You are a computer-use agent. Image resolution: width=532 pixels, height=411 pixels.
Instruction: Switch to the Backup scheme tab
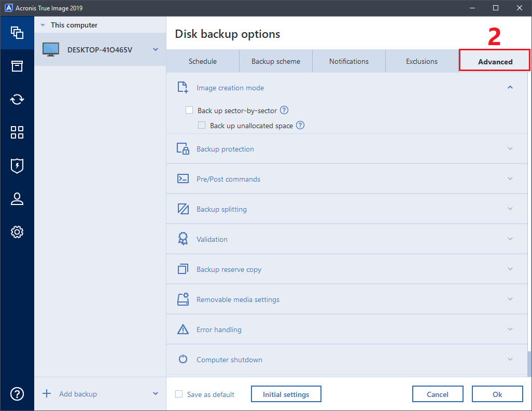click(x=276, y=61)
